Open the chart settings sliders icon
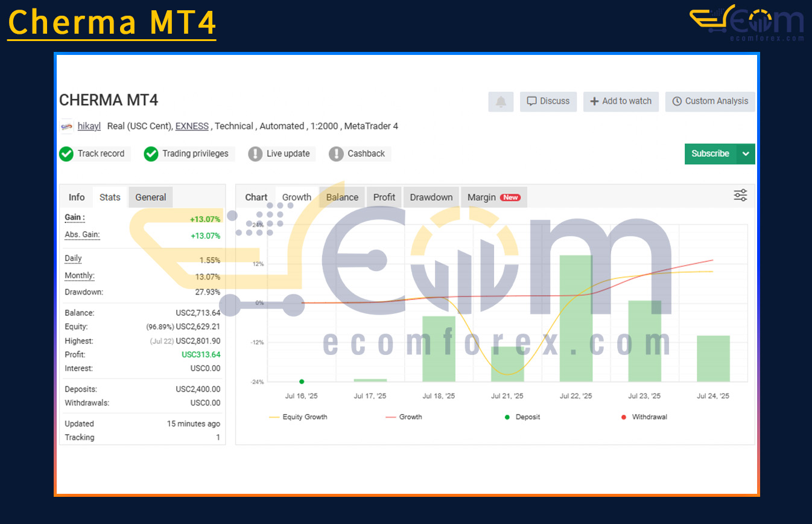 pyautogui.click(x=740, y=195)
